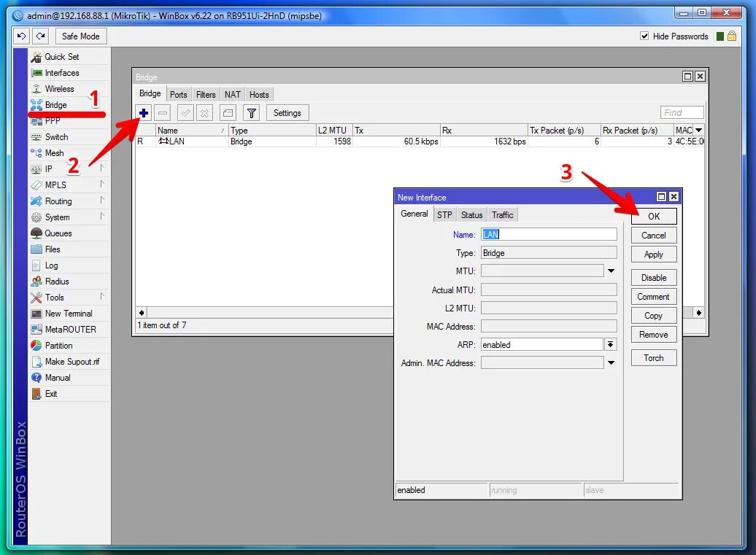Sort by Name column header

point(191,130)
